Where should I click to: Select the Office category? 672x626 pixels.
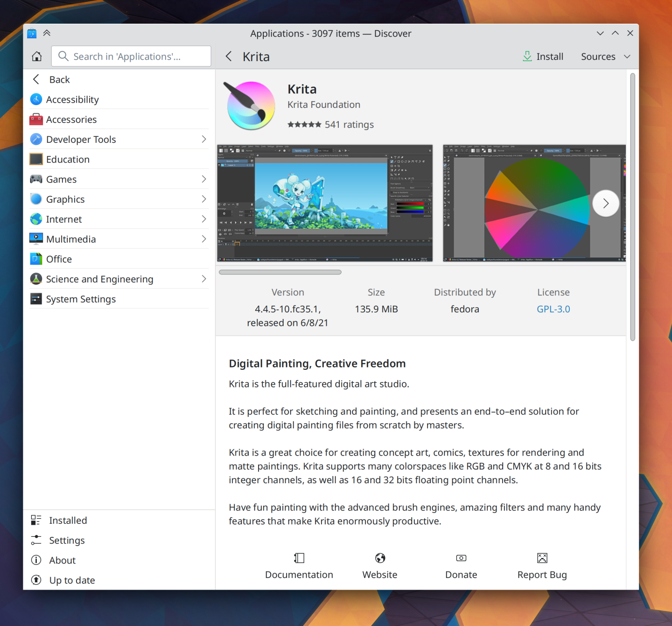59,259
